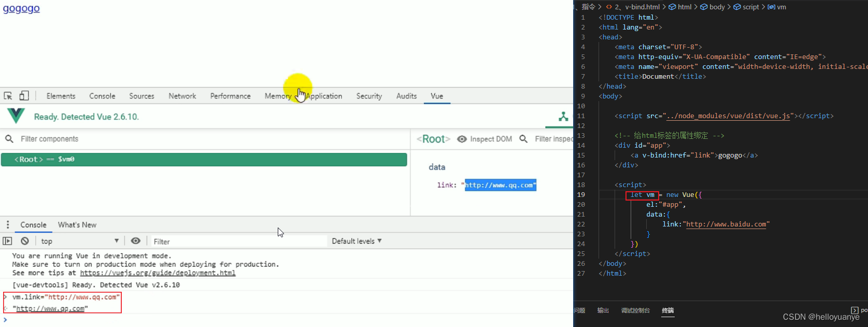Click the vm.link console input line
The image size is (868, 327).
click(x=66, y=297)
